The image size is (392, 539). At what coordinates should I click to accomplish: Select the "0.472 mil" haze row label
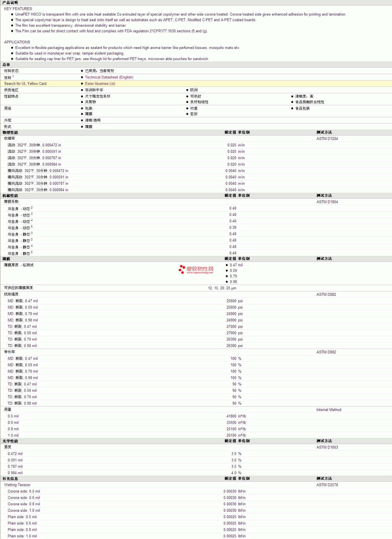coord(15,454)
